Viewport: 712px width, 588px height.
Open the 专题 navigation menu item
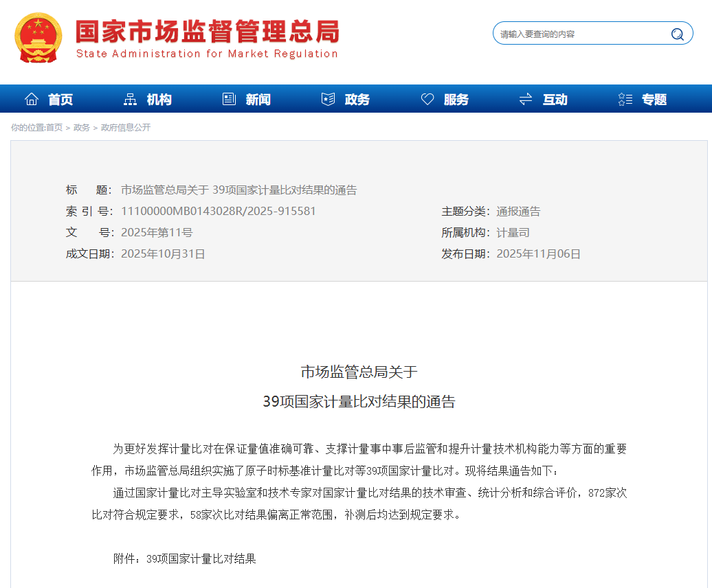[654, 100]
